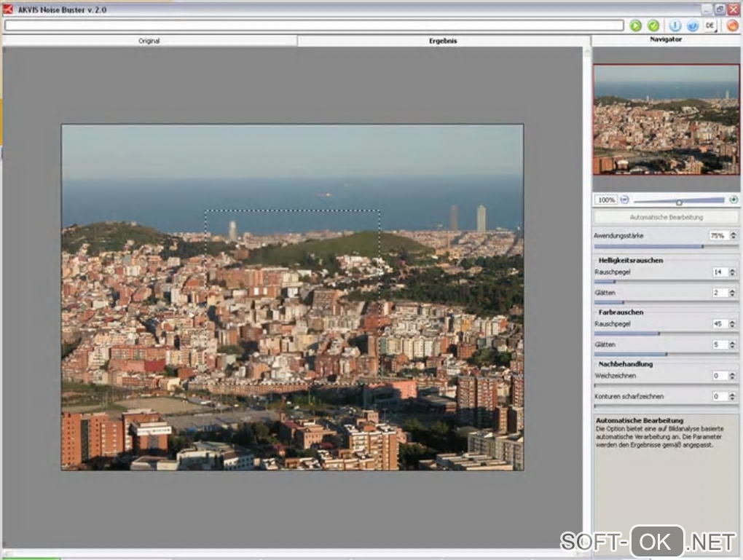Zoom out with the Navigator minus icon

(625, 200)
